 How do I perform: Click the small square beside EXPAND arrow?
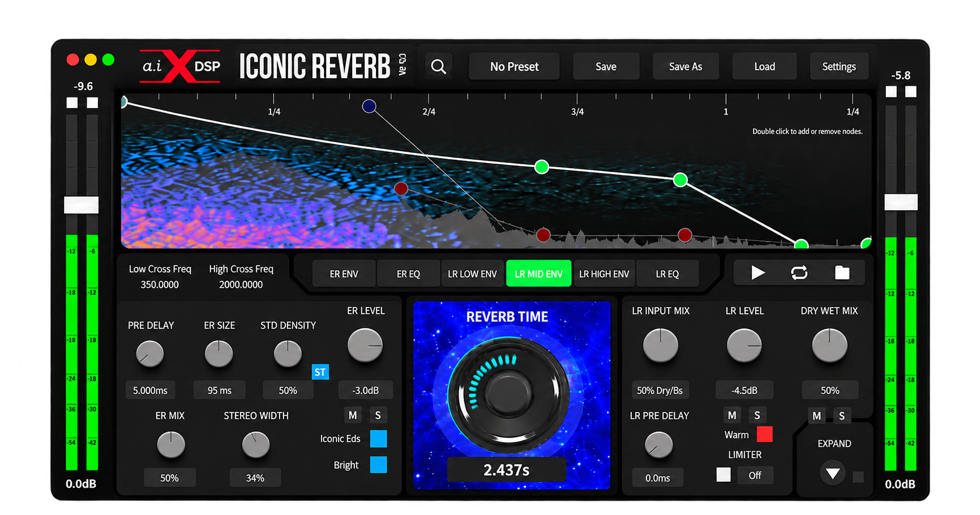858,477
